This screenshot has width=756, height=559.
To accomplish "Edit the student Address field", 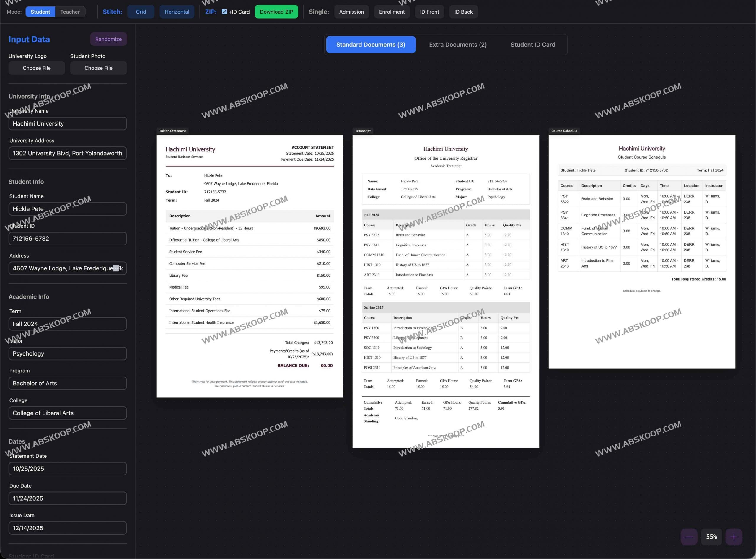I will [x=68, y=268].
